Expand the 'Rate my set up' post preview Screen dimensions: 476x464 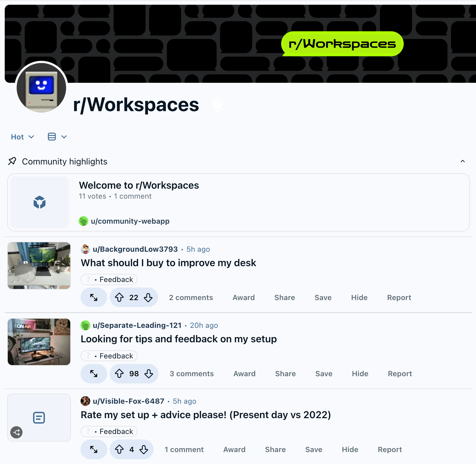point(94,450)
